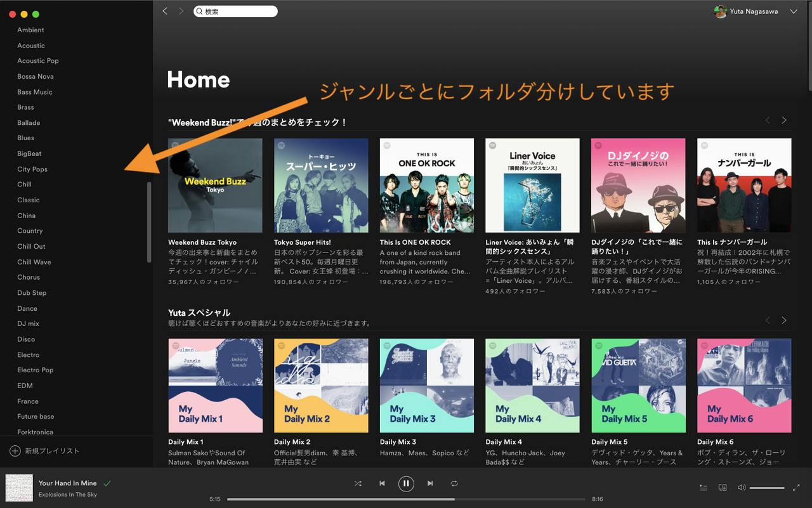Go back with the navigation arrow

click(x=165, y=11)
